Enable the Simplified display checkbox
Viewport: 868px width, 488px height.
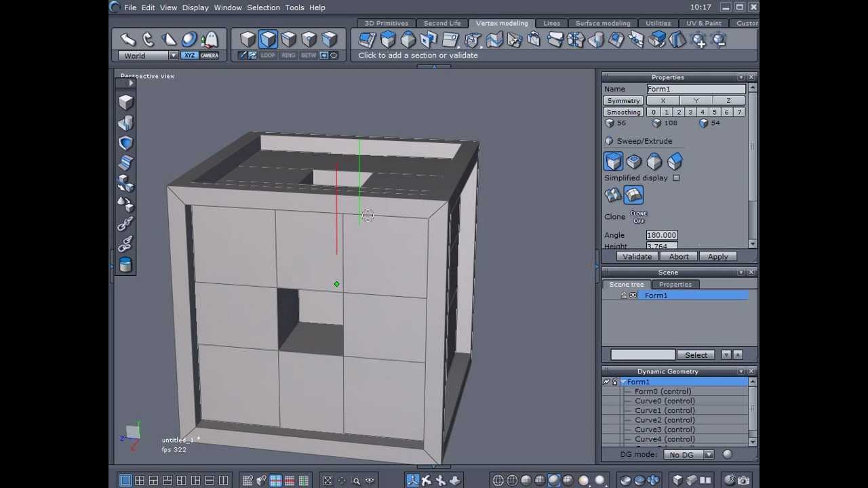[676, 178]
